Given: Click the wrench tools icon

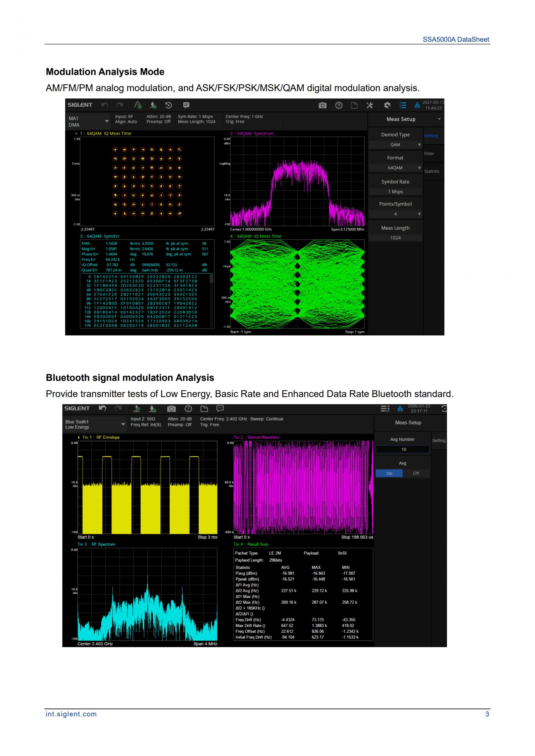Looking at the screenshot, I should coord(370,105).
